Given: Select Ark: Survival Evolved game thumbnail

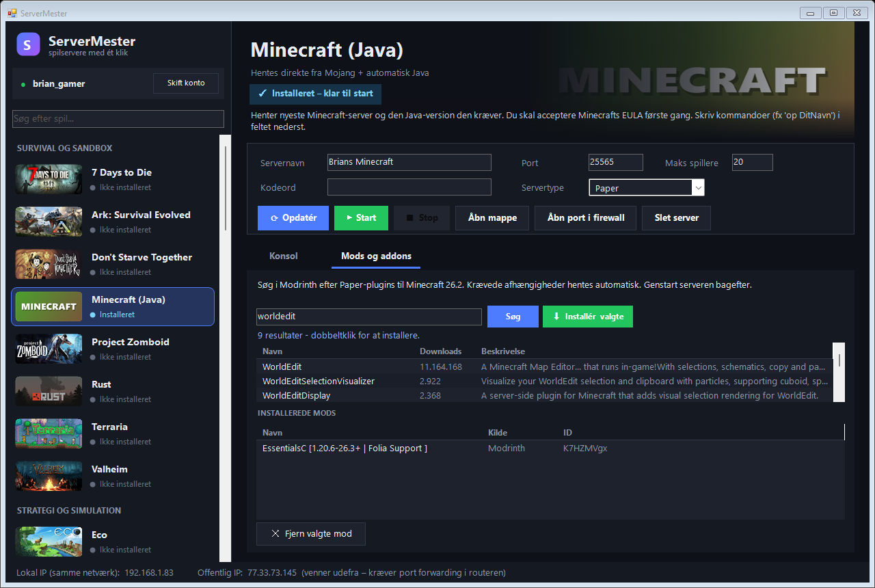Looking at the screenshot, I should 49,222.
